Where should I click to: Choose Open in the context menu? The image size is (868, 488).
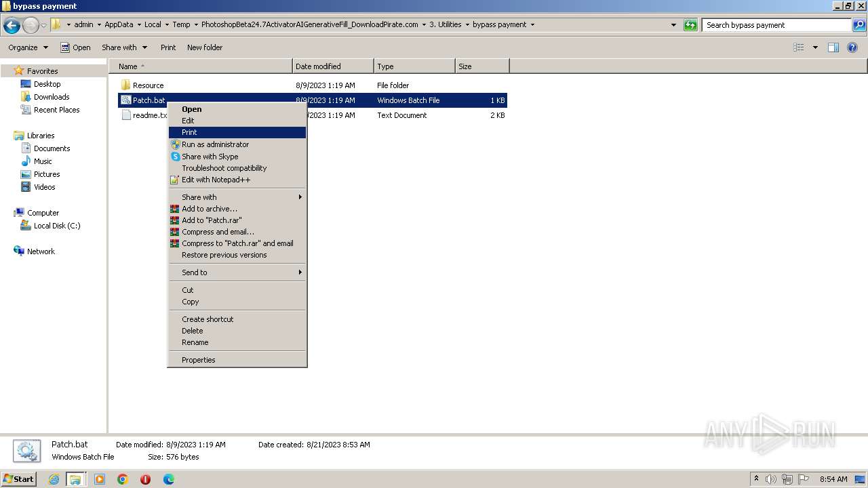237,109
